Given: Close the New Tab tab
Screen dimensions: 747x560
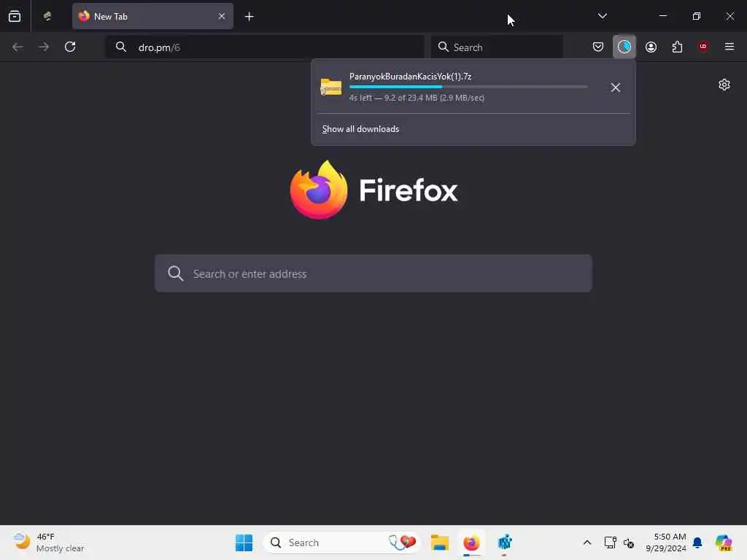Looking at the screenshot, I should [x=222, y=16].
